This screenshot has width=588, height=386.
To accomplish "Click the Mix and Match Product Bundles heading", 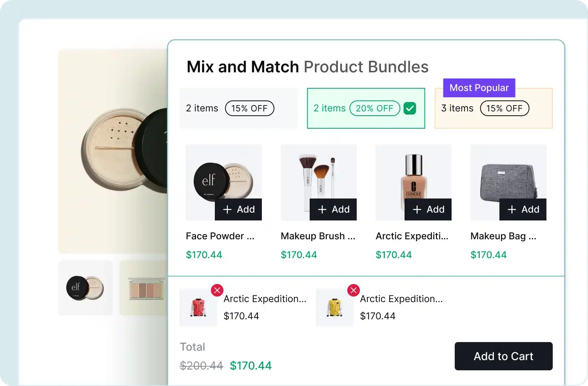I will [307, 66].
